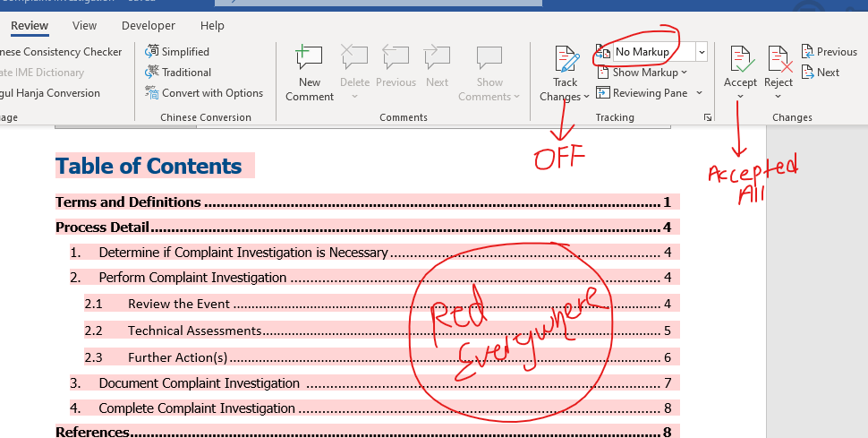
Task: Go to Previous comment
Action: click(396, 66)
